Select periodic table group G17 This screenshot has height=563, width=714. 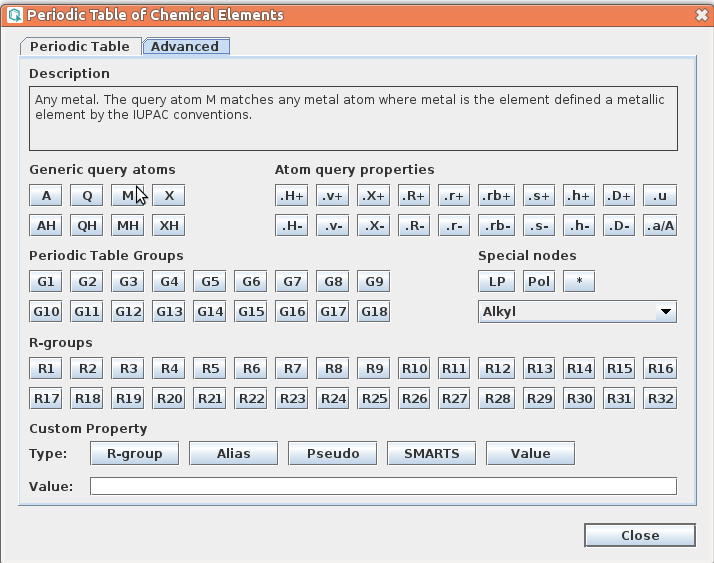[333, 312]
